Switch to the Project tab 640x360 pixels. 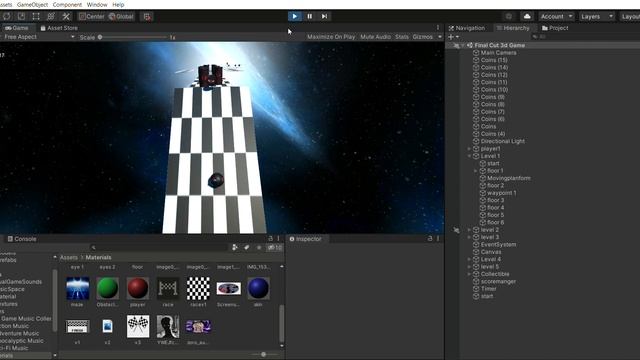click(x=555, y=28)
